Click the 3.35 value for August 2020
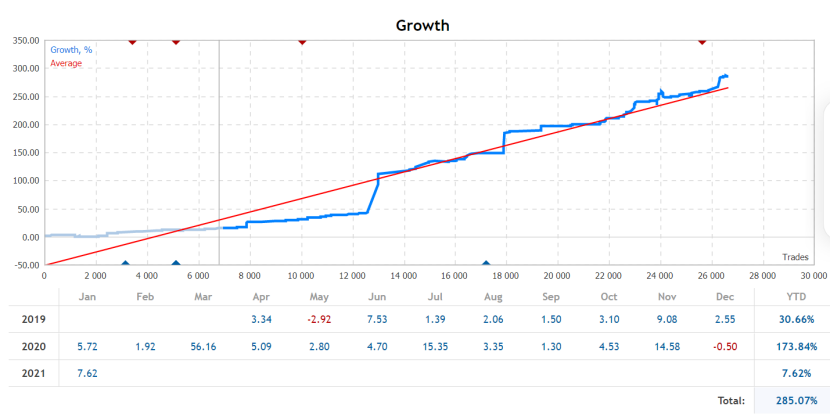This screenshot has width=831, height=418. click(x=493, y=347)
